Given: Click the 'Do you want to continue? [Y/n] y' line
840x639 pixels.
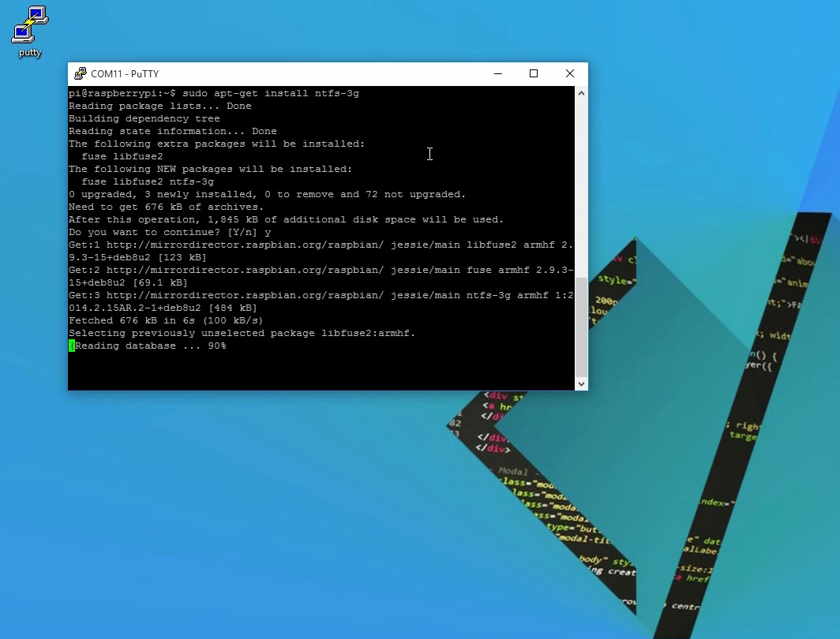Looking at the screenshot, I should click(x=170, y=232).
